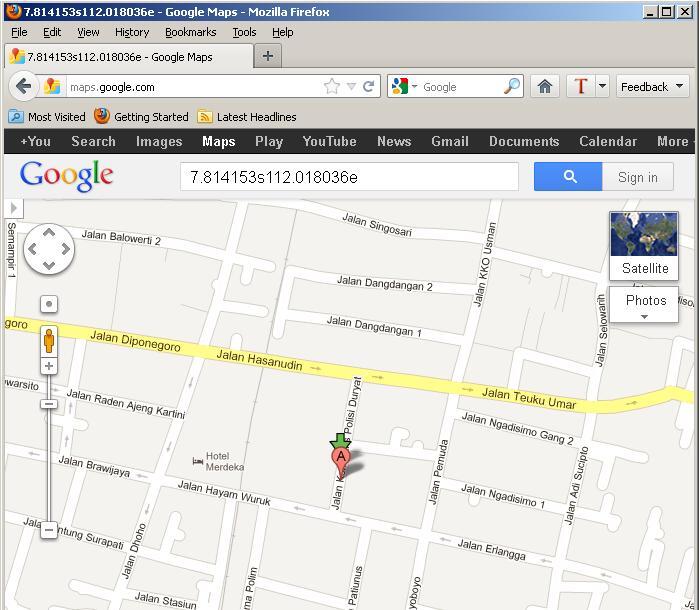
Task: Click the zoom slider handle
Action: point(49,404)
